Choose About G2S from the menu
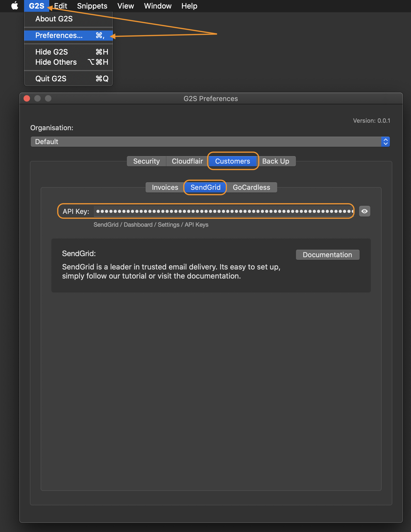 (x=68, y=19)
